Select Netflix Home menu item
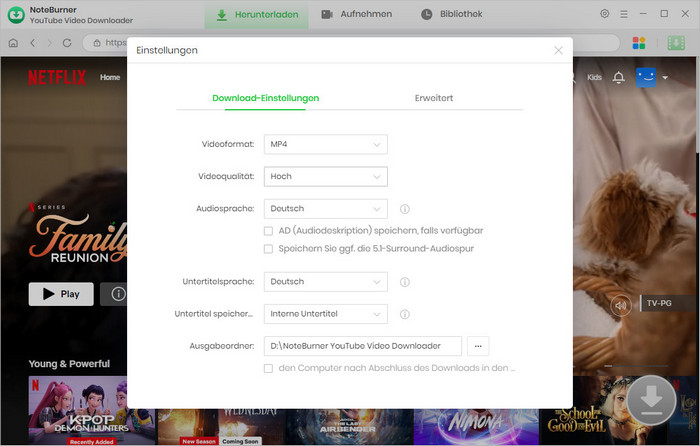Viewport: 700px width, 446px height. pyautogui.click(x=110, y=77)
